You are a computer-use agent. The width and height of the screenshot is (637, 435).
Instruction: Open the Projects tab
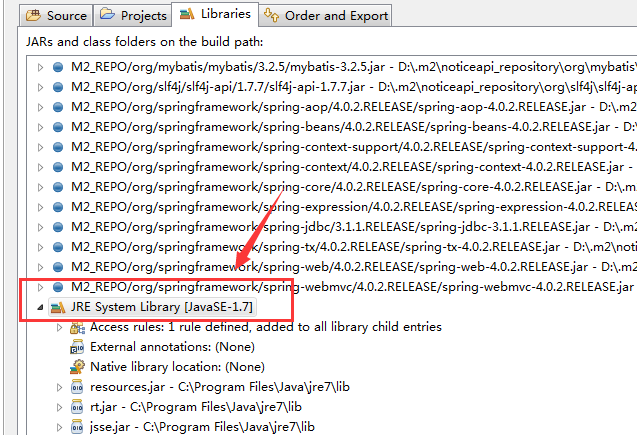[133, 15]
